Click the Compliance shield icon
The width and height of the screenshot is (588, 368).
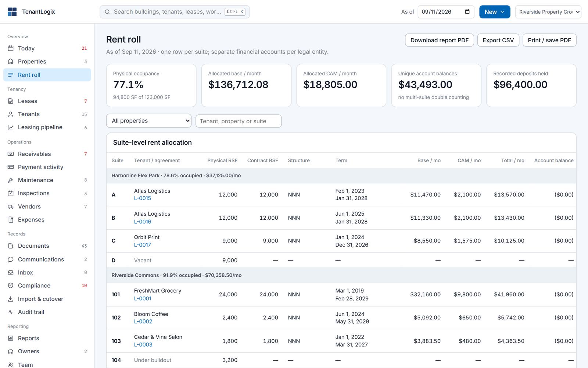(11, 286)
